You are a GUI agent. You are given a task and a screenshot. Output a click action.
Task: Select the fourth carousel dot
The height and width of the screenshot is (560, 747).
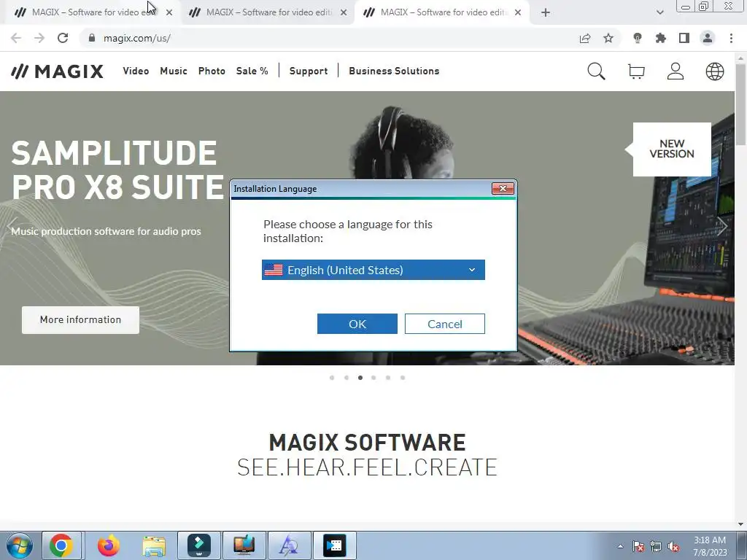point(373,378)
